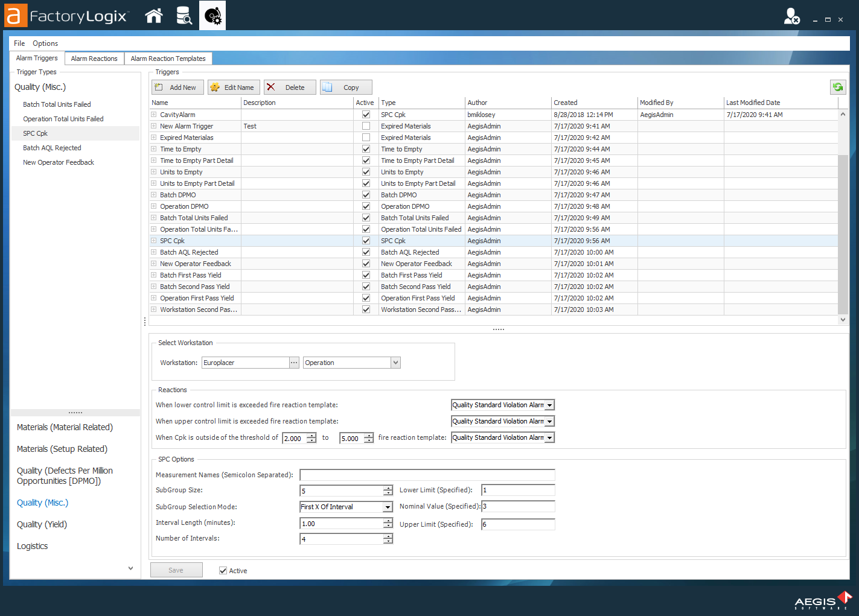Expand the CavityAlarm row
This screenshot has height=616, width=859.
(154, 115)
